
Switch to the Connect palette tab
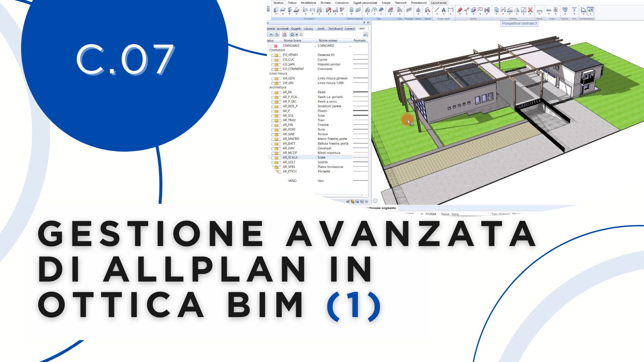(350, 28)
